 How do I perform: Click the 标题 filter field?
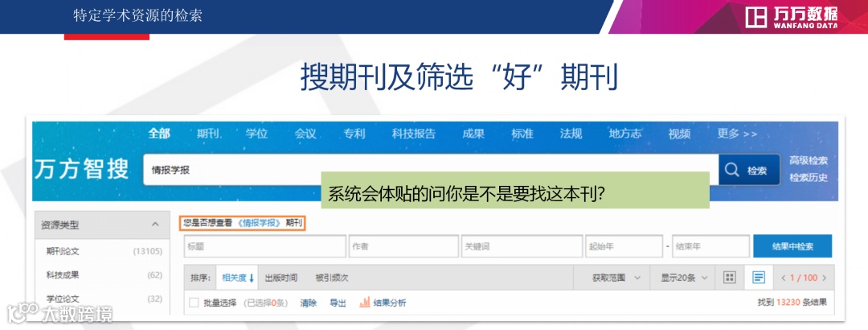[265, 246]
